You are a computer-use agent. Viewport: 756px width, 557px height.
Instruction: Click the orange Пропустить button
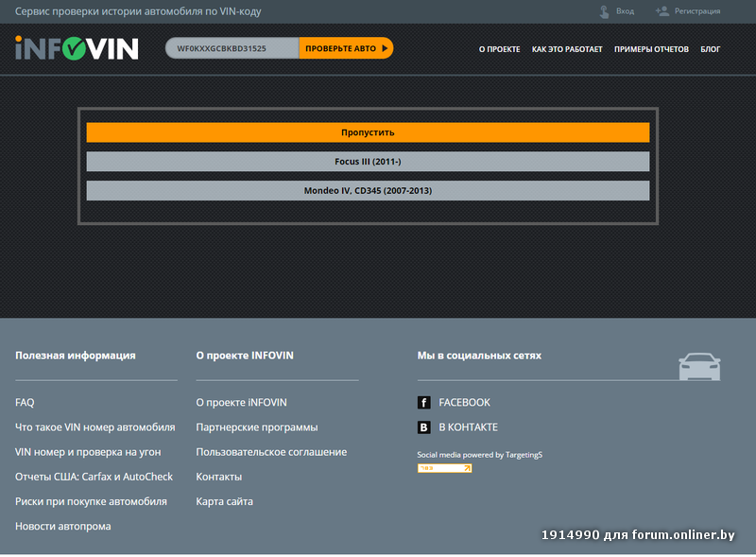[x=368, y=132]
